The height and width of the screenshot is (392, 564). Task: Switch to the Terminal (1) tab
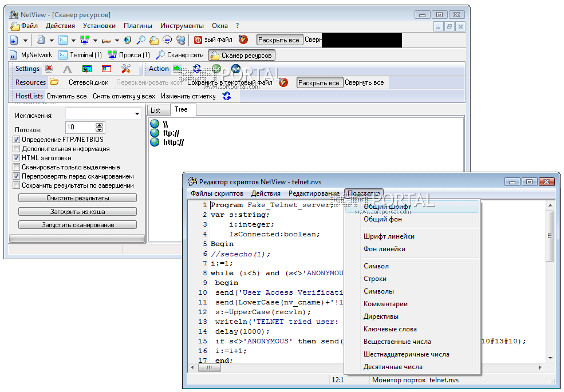click(x=80, y=55)
